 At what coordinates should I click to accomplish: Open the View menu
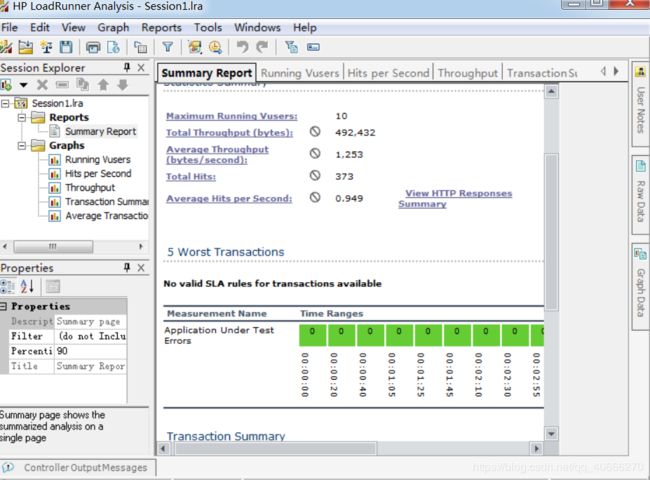click(73, 28)
